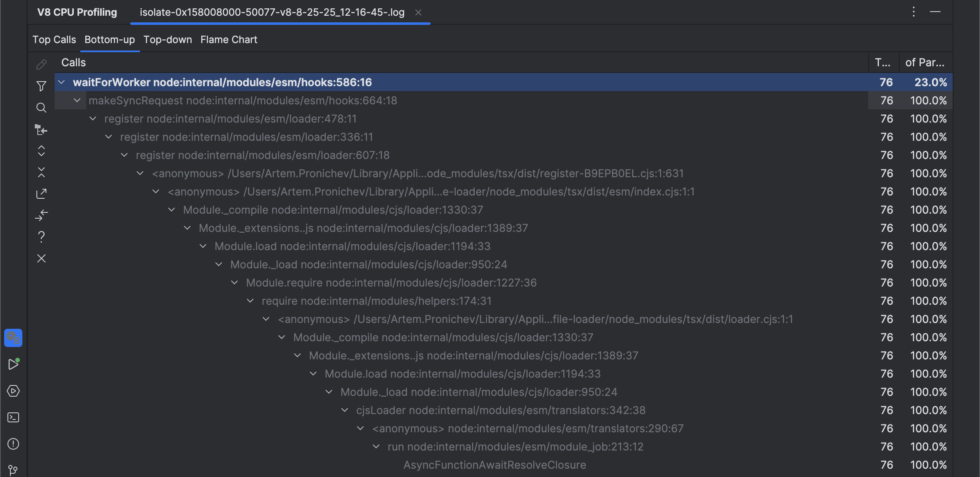This screenshot has width=980, height=477.
Task: Open the Terminal tool window icon
Action: click(13, 417)
